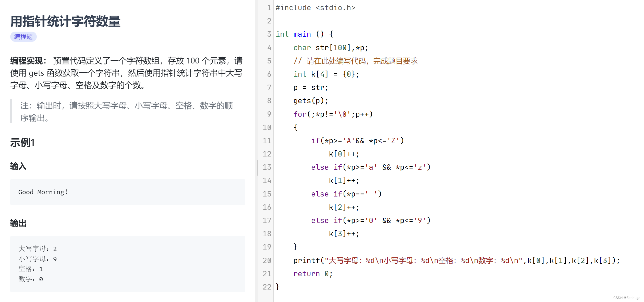Click the CSDN @Eat bugs watermark
644x302 pixels.
coord(626,298)
